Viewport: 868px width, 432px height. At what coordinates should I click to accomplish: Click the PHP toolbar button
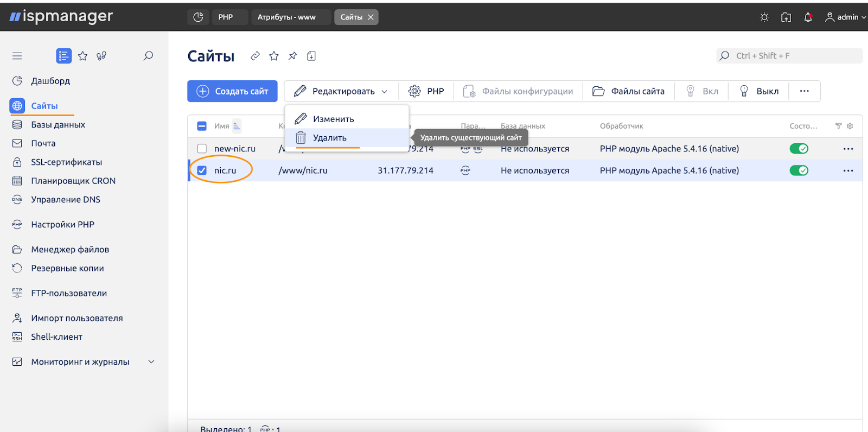(426, 91)
